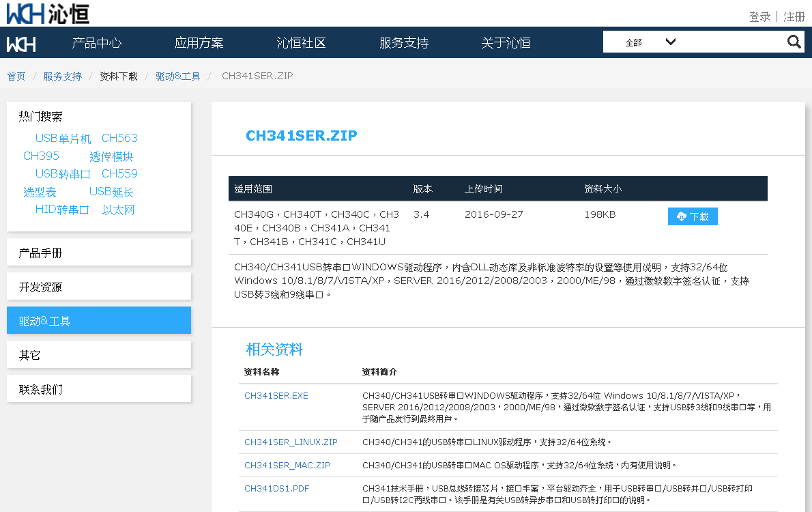Select hot search 选型表
This screenshot has height=512, width=812.
click(x=40, y=193)
